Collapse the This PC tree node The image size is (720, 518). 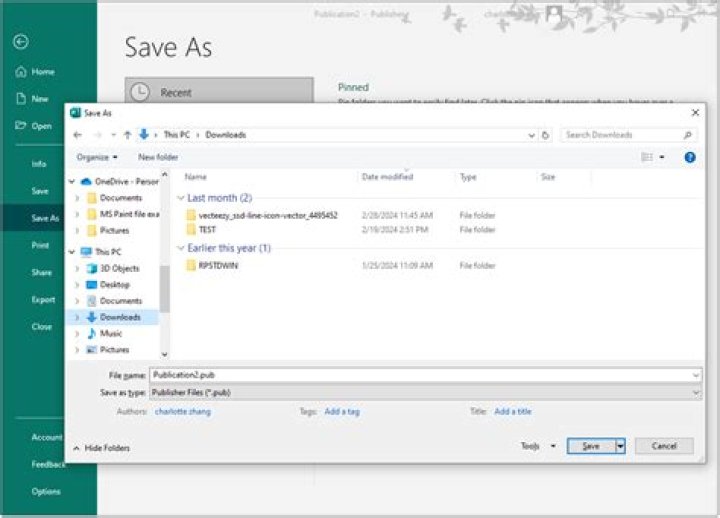(72, 252)
